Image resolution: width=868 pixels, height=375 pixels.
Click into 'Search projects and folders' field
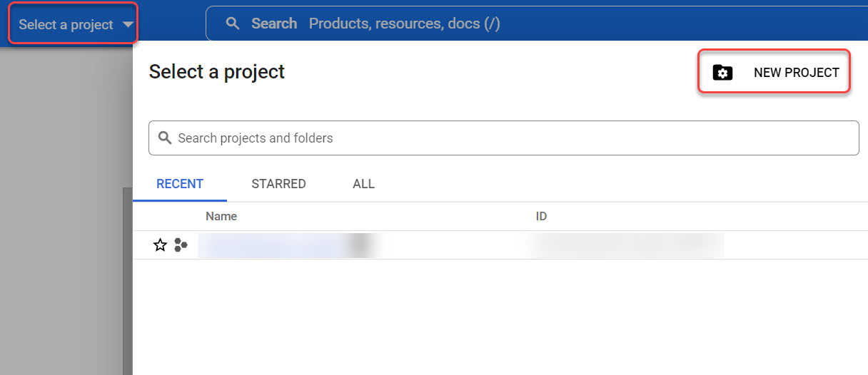click(x=500, y=138)
